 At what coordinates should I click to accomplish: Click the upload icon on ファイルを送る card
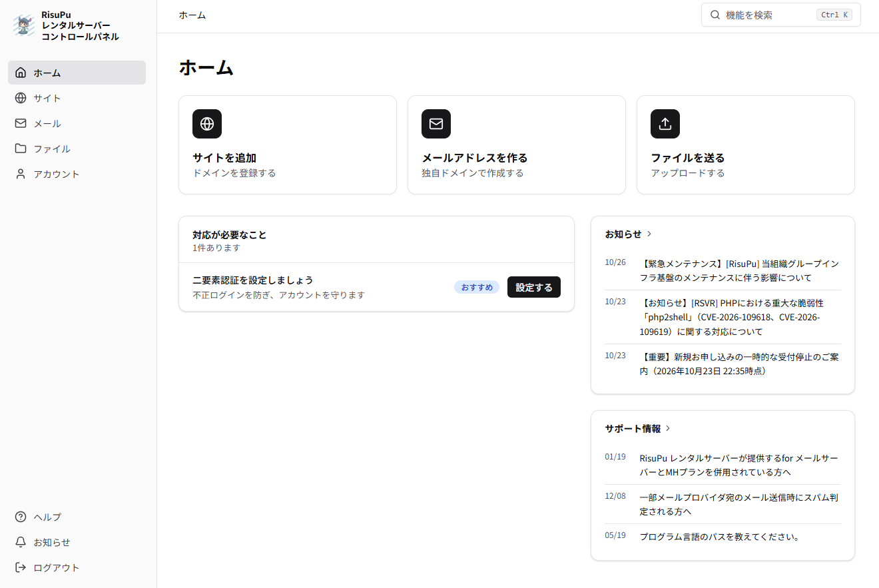pos(665,124)
